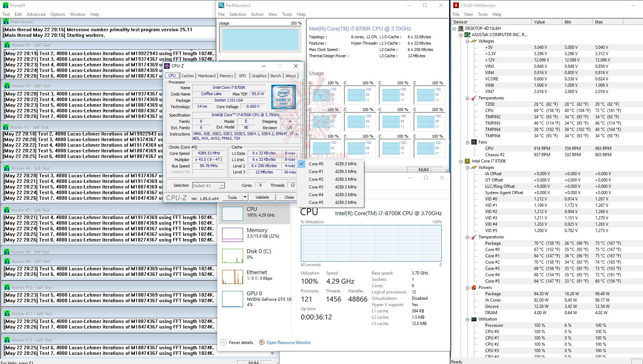This screenshot has height=364, width=643.
Task: Click the CPUID HWMonitor title icon
Action: coord(456,5)
